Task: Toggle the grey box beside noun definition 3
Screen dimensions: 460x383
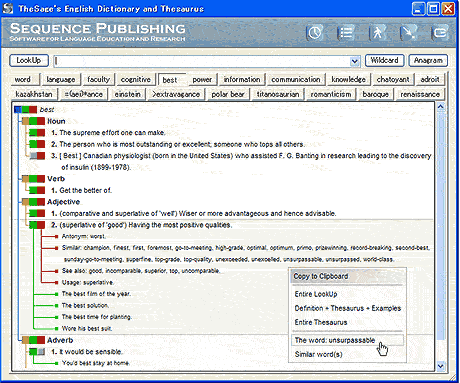Action: click(x=33, y=156)
